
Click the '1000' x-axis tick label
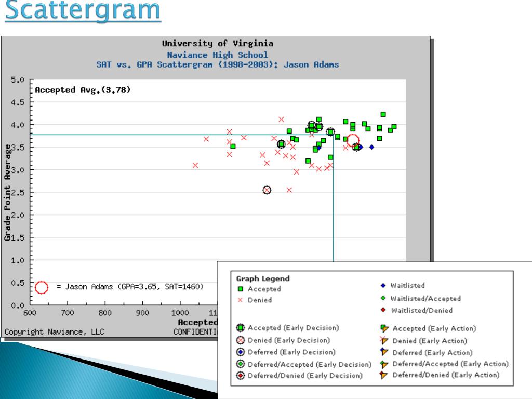(180, 313)
